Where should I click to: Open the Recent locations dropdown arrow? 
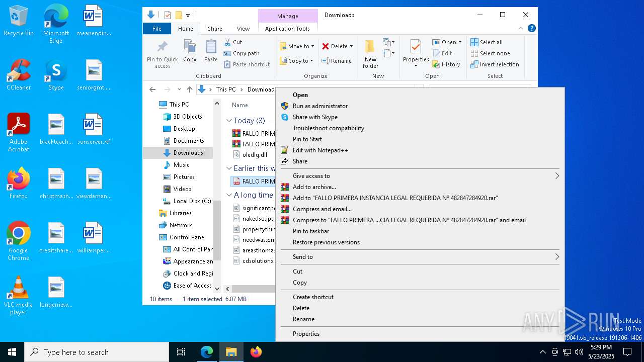[x=179, y=89]
